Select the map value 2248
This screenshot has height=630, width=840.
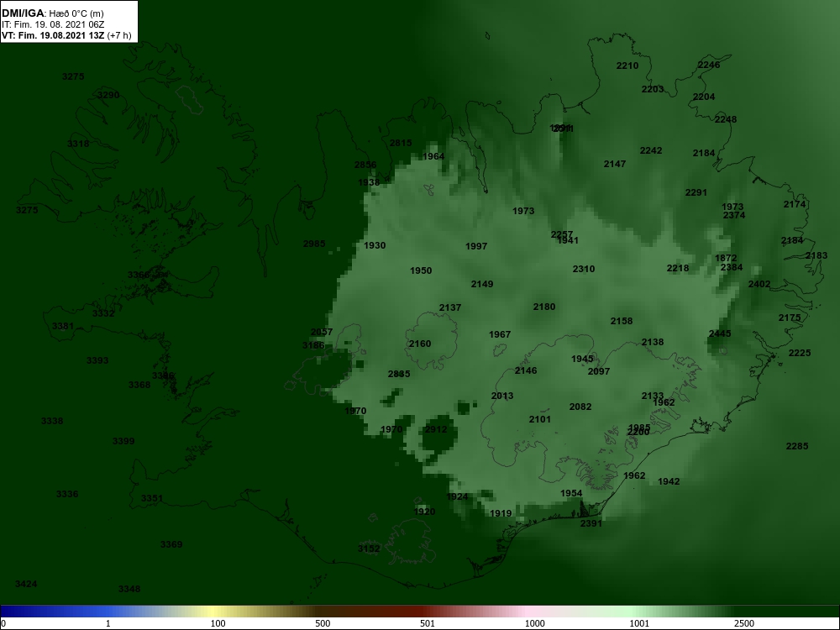(726, 119)
